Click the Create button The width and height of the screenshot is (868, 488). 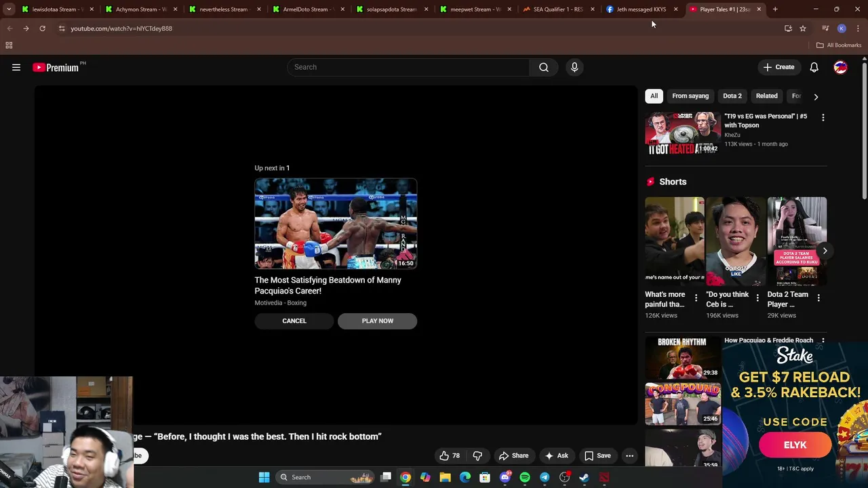pyautogui.click(x=778, y=67)
